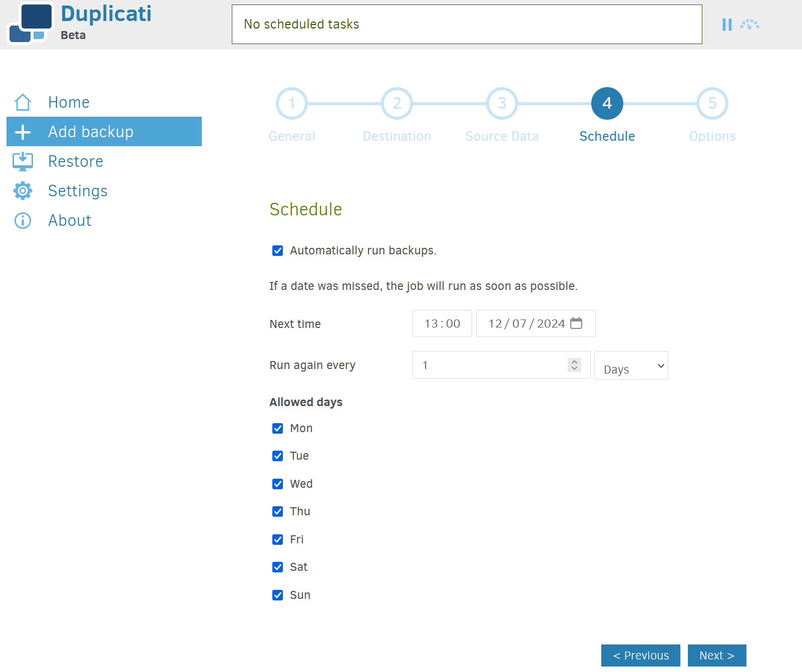Uncheck the Sun allowed day

[278, 595]
